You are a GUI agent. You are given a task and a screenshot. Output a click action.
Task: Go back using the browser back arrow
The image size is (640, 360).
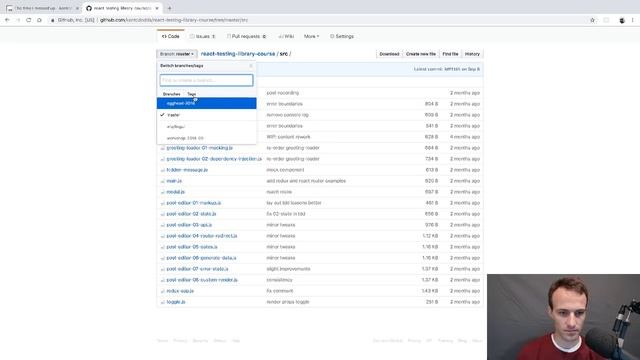[x=7, y=20]
